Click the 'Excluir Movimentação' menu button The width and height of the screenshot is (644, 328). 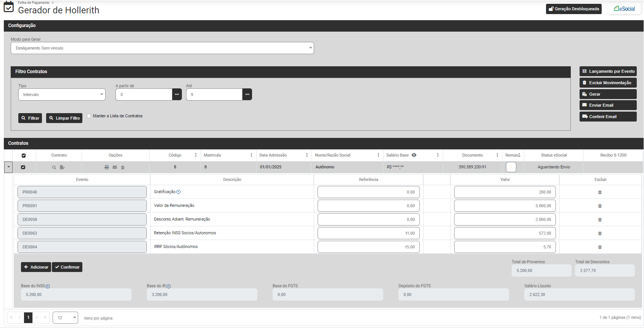[x=608, y=83]
